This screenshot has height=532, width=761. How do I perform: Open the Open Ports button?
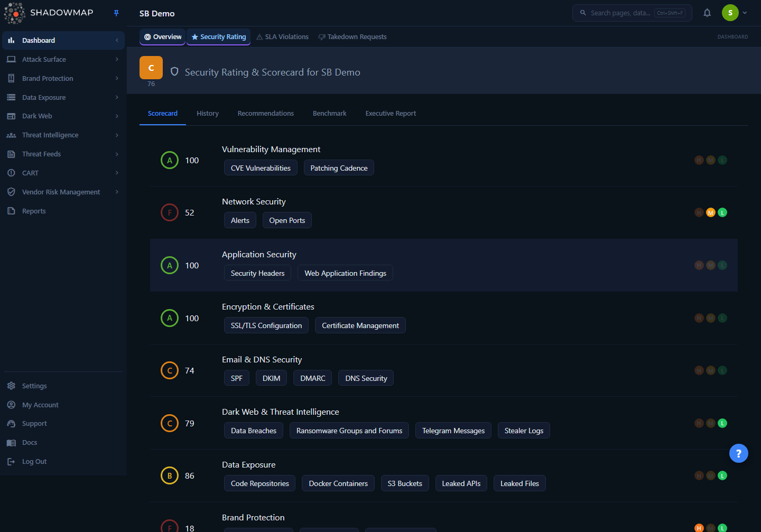pos(287,220)
